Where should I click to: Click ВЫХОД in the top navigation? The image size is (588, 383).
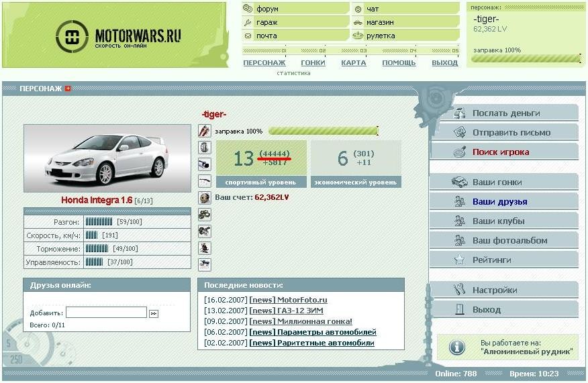click(x=445, y=62)
